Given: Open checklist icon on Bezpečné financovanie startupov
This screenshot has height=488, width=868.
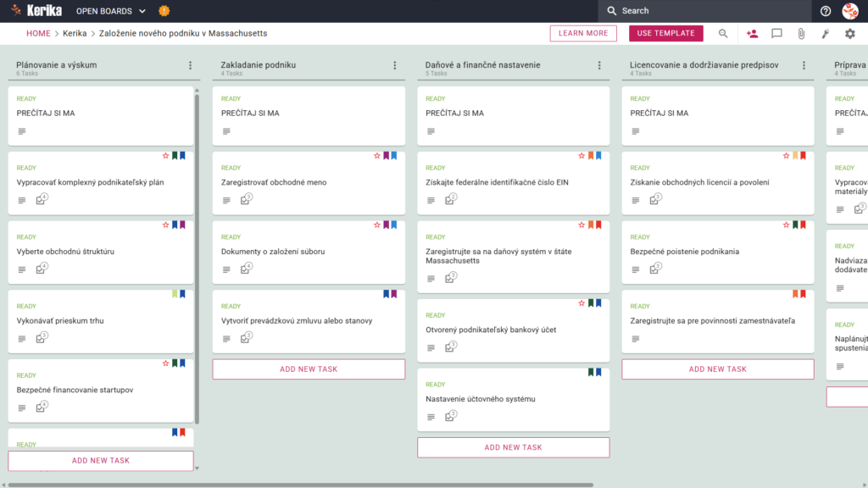Looking at the screenshot, I should [42, 407].
